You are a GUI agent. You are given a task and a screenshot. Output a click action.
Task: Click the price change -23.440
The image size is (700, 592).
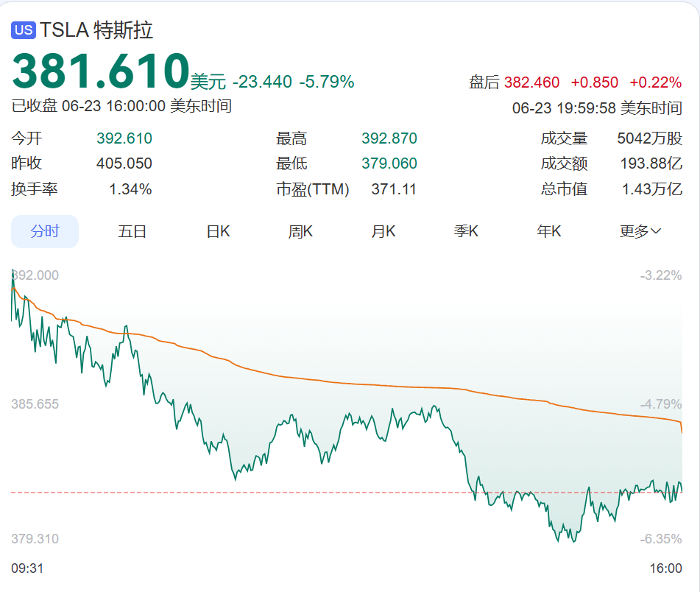262,82
